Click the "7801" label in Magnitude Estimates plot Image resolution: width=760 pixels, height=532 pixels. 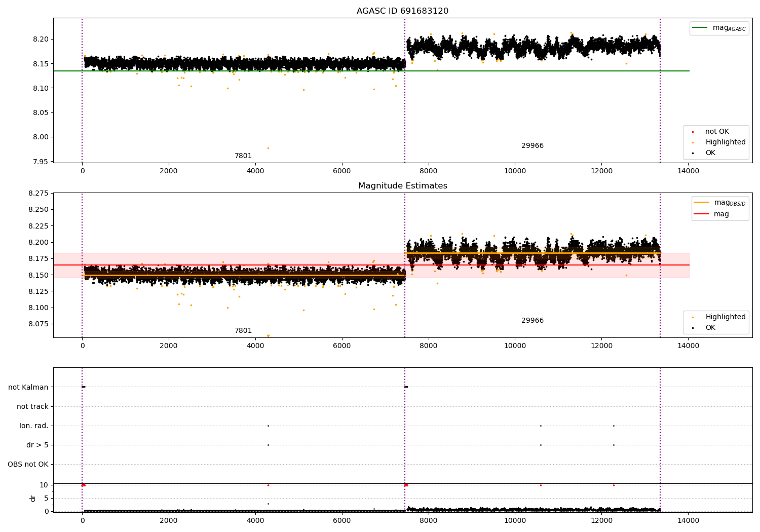click(x=243, y=331)
